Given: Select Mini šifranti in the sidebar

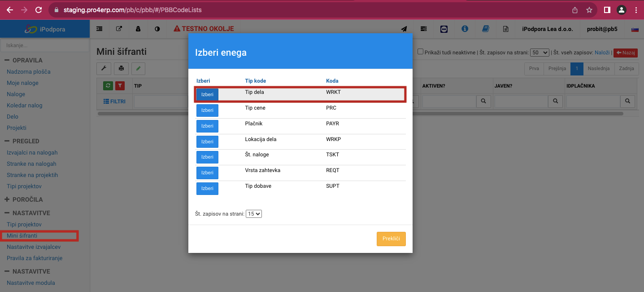Looking at the screenshot, I should [x=22, y=235].
